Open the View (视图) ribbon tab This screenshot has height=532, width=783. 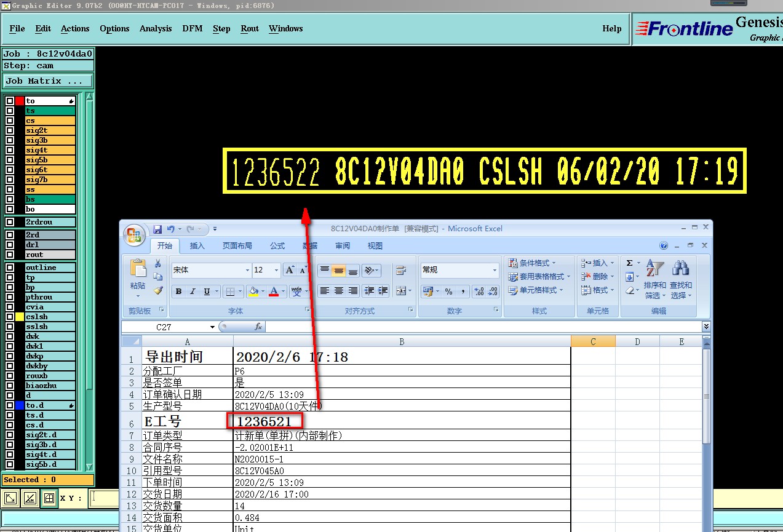point(375,246)
